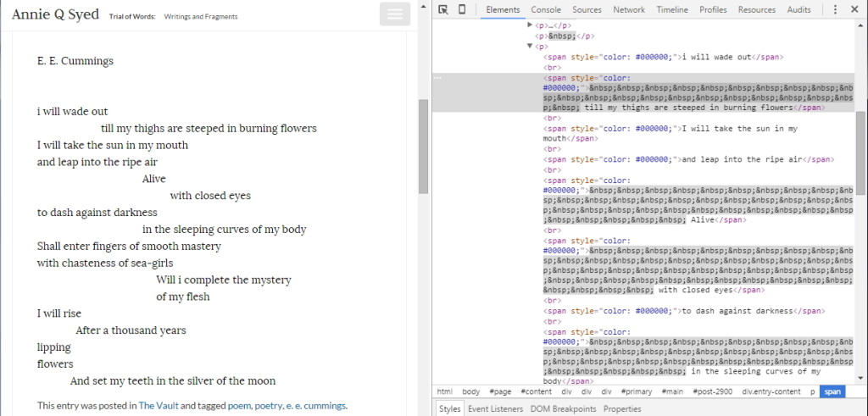Click the Annie Q Syed site title
The width and height of the screenshot is (868, 416).
(55, 14)
